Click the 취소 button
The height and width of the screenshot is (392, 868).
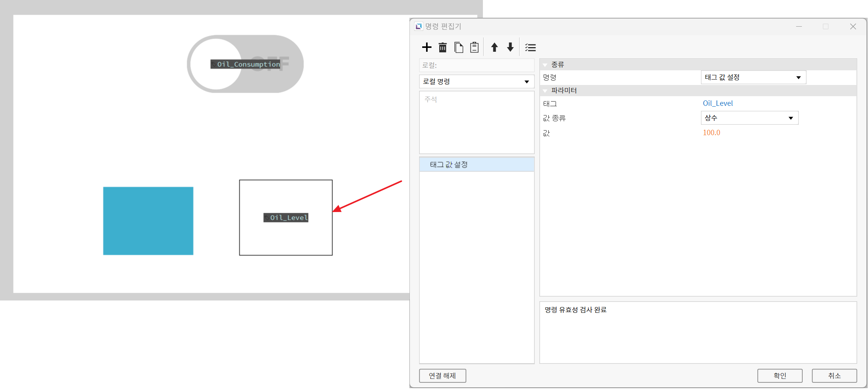point(834,375)
